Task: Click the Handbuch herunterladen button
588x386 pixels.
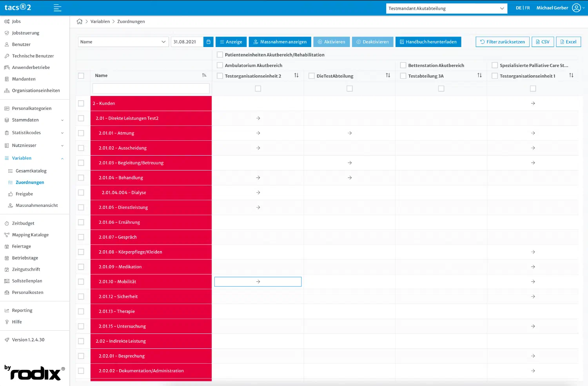Action: point(428,42)
